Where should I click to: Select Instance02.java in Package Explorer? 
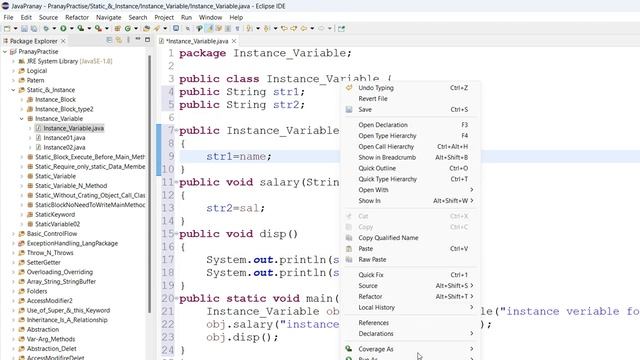(x=64, y=147)
